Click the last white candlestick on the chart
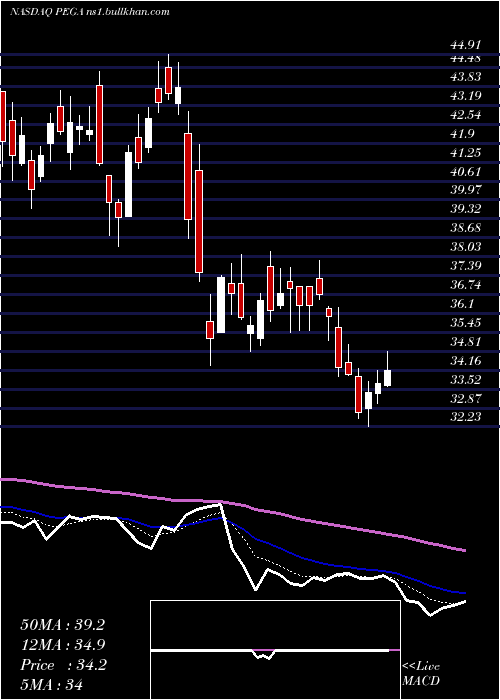This screenshot has width=500, height=700. [388, 378]
